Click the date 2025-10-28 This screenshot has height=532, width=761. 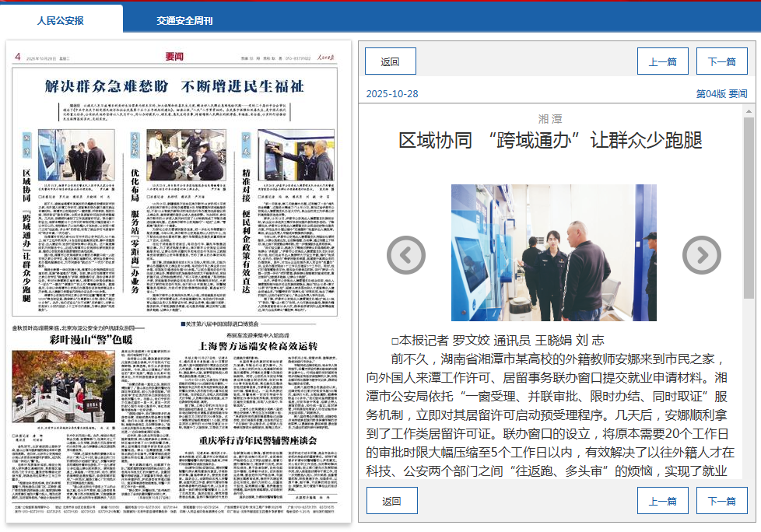tap(392, 93)
